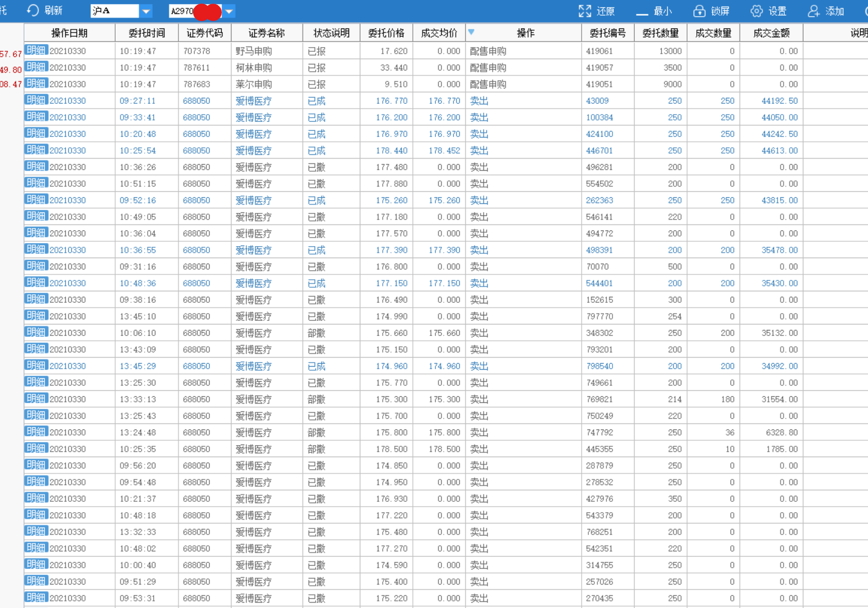Click amount 1785.00 cell

(772, 449)
